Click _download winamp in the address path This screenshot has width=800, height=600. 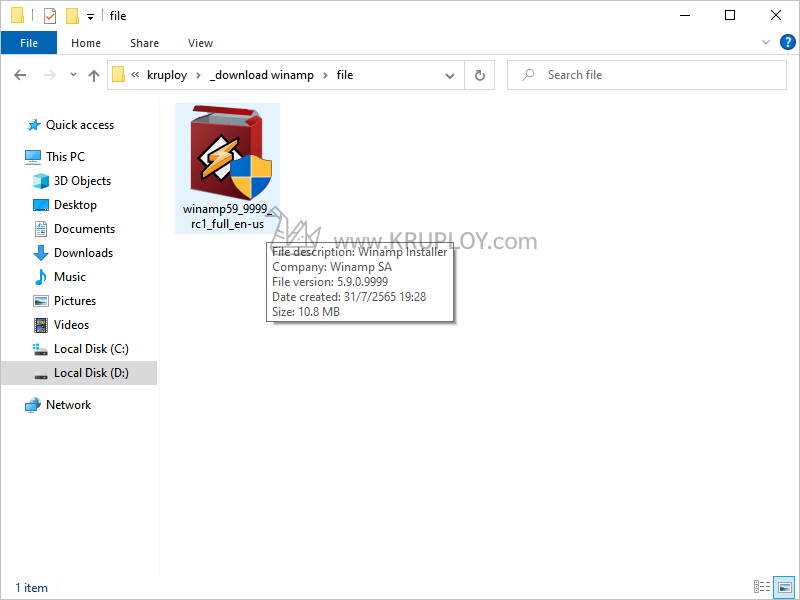coord(262,75)
